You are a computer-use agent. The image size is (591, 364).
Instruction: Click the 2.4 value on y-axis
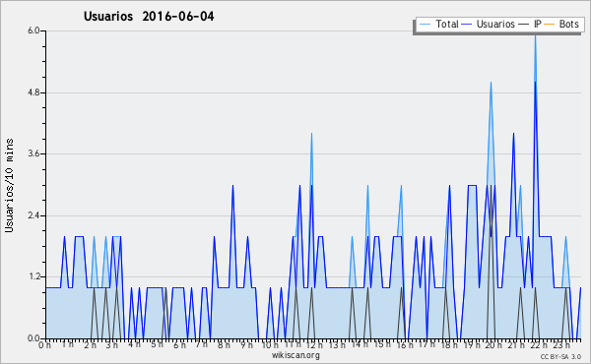[x=33, y=215]
